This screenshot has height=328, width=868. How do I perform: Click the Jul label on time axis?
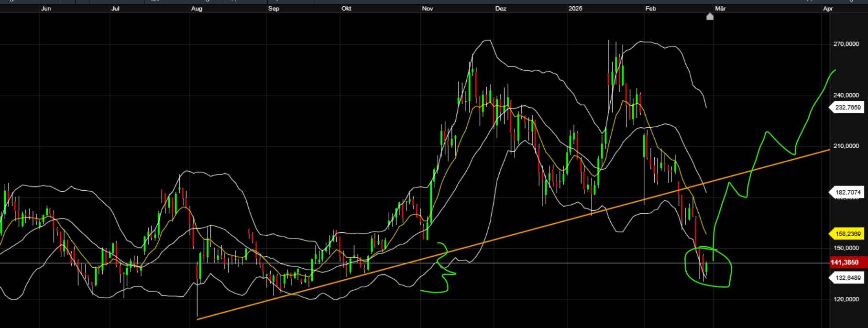click(x=115, y=9)
